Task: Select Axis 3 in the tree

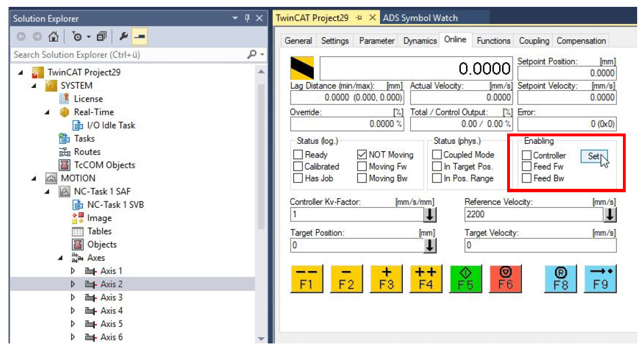Action: [111, 297]
